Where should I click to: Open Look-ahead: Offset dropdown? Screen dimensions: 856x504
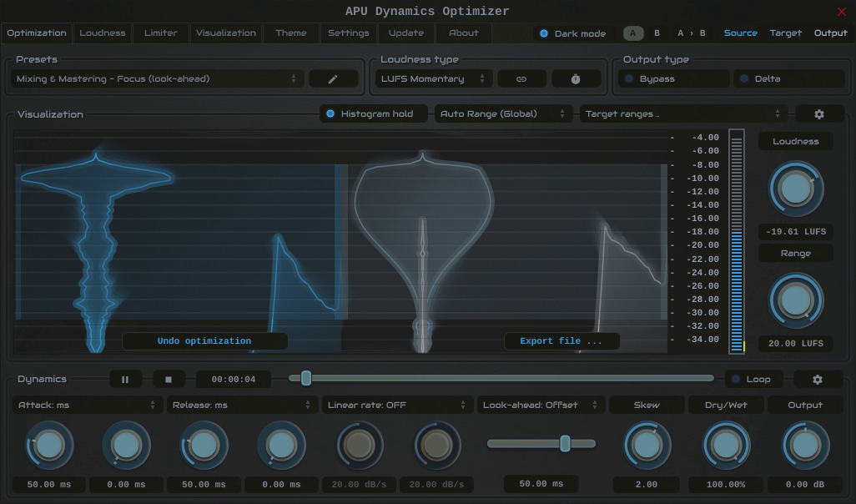click(541, 406)
